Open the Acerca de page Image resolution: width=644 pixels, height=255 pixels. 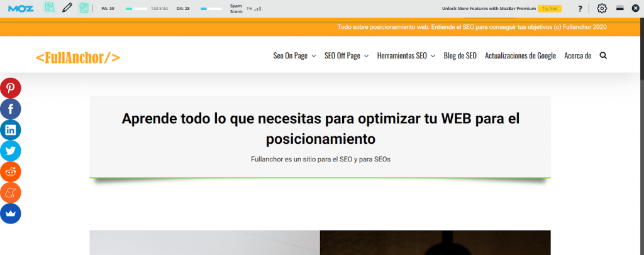point(578,56)
